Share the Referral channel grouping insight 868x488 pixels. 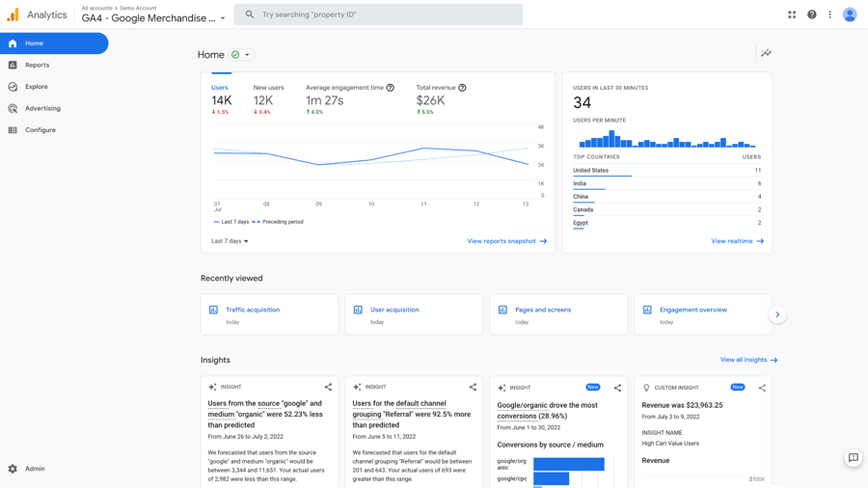(473, 388)
